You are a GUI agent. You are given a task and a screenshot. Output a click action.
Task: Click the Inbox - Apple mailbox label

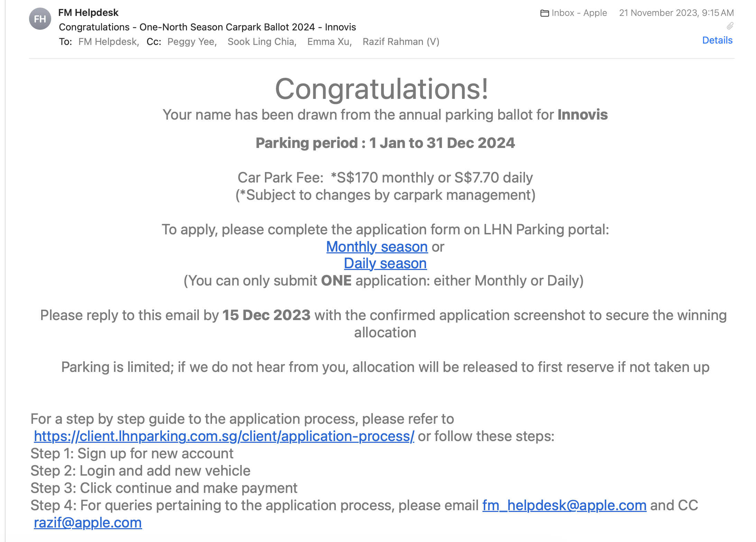pos(579,13)
